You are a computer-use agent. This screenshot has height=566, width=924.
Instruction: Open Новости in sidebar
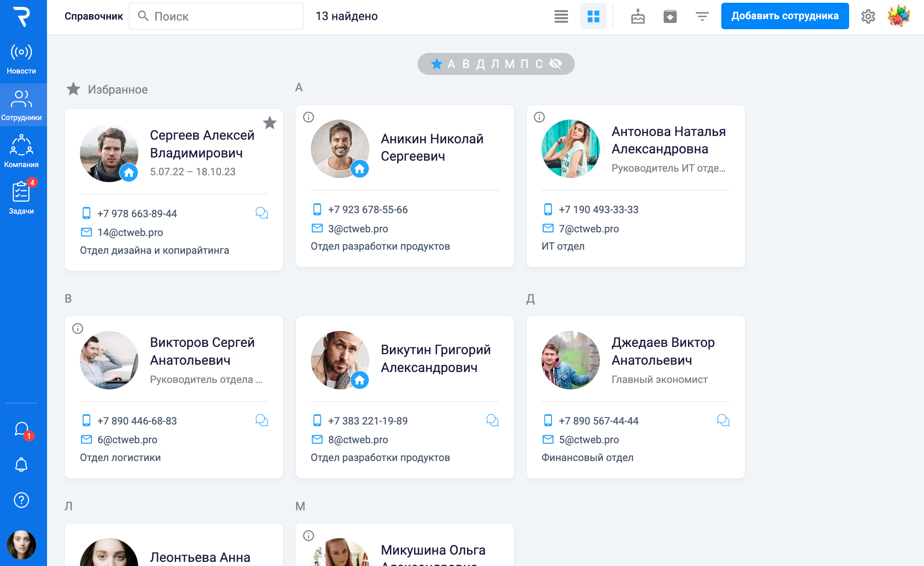point(21,59)
